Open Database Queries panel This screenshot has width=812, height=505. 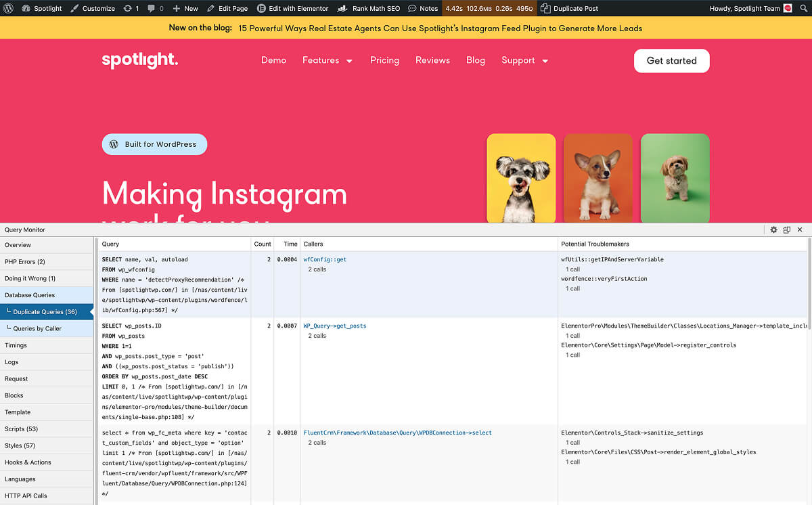[47, 295]
